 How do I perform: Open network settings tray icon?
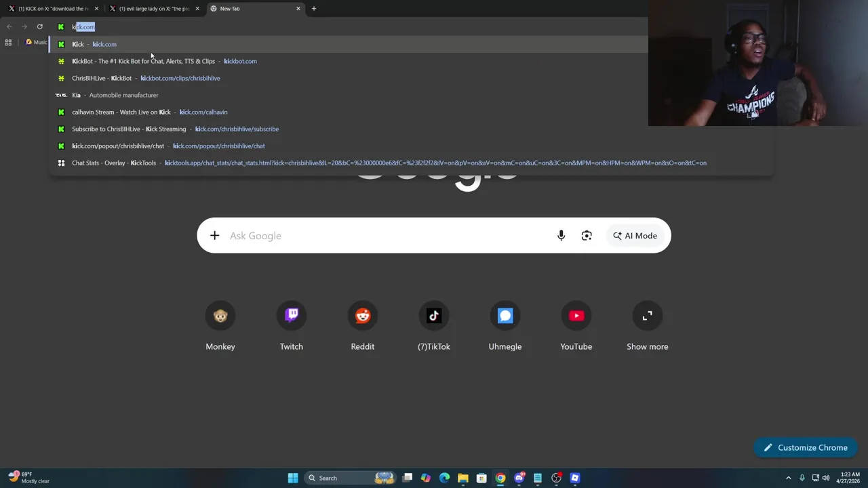pyautogui.click(x=815, y=478)
